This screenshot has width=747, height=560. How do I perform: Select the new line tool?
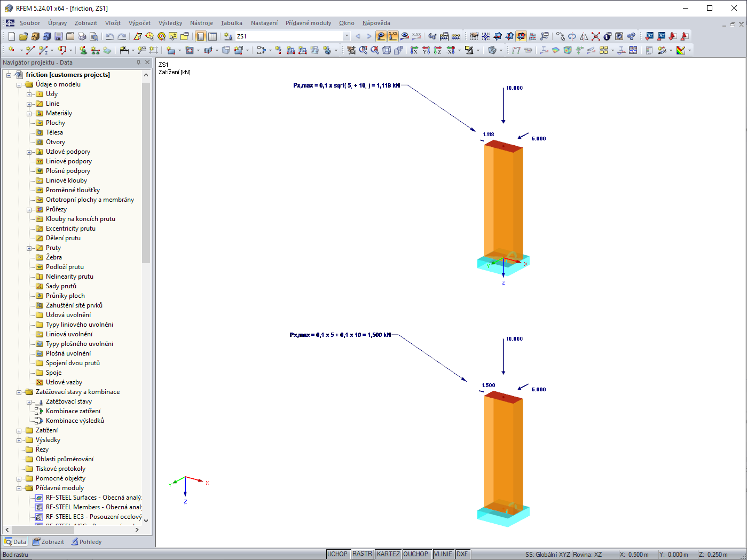pos(30,50)
